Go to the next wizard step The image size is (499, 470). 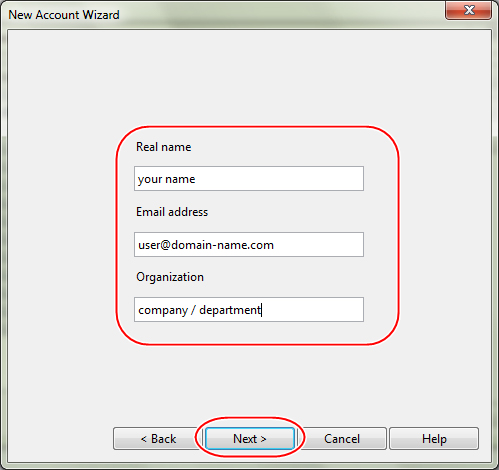(x=250, y=438)
